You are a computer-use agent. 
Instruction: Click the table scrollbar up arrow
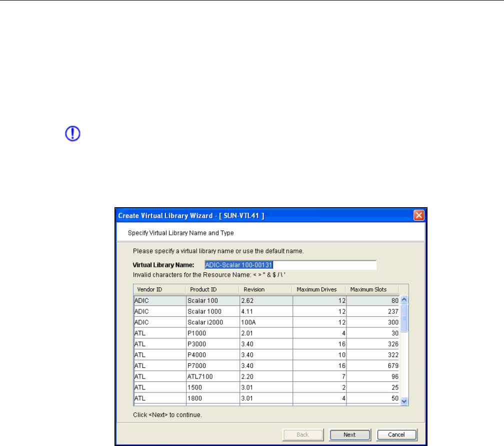tap(404, 299)
